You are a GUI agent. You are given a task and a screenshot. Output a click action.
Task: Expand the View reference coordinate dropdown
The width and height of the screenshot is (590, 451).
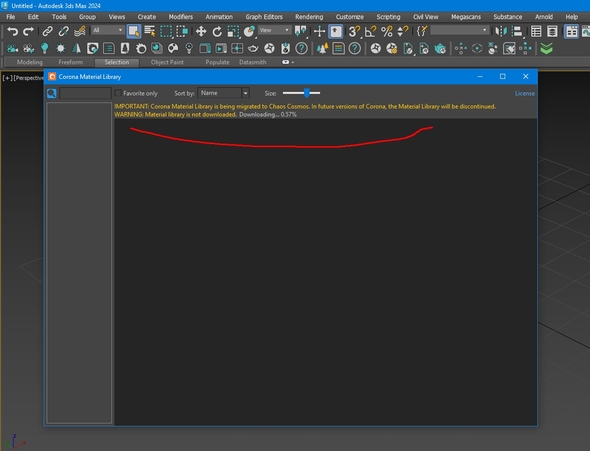coord(274,30)
